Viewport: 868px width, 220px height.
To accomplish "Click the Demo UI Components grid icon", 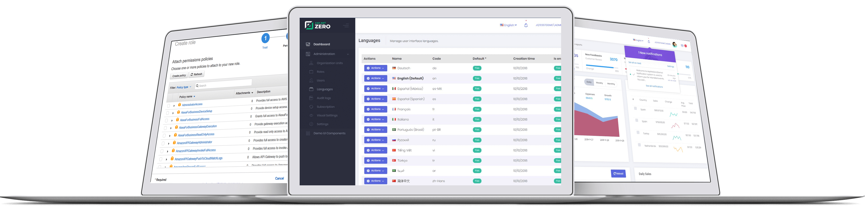I will [x=308, y=133].
